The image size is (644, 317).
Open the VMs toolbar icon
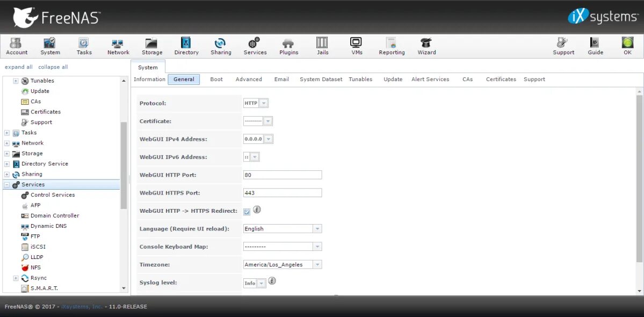point(357,46)
